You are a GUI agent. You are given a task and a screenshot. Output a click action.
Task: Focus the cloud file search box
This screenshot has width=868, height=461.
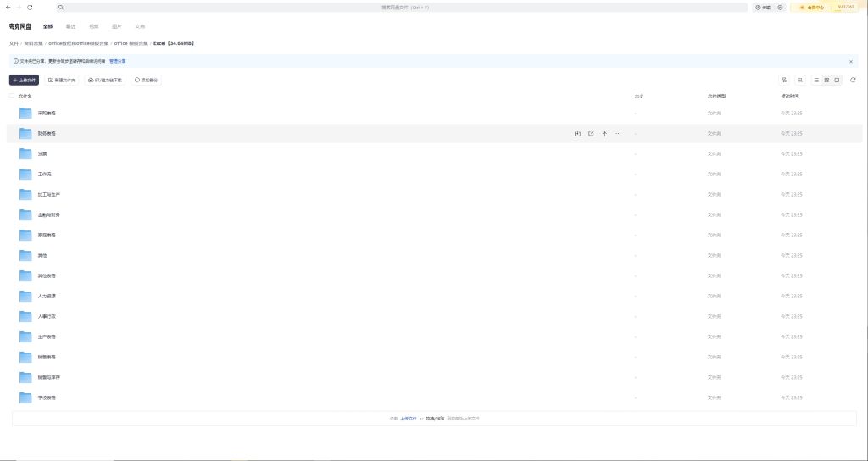(404, 7)
